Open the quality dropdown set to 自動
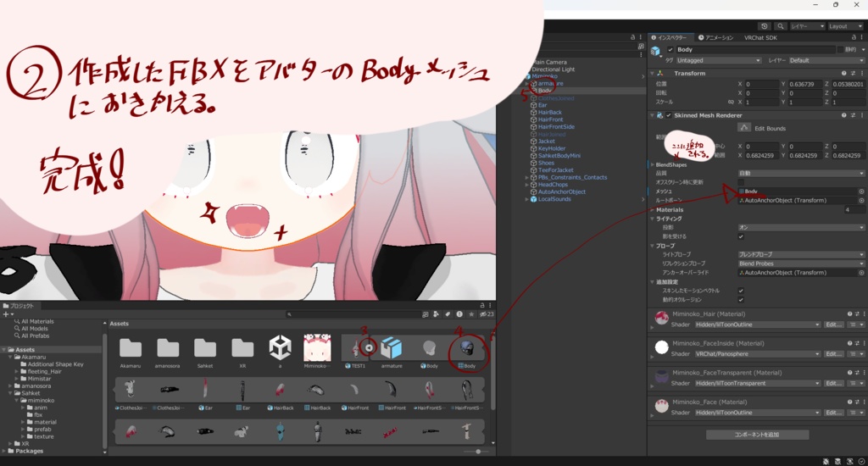Image resolution: width=868 pixels, height=466 pixels. coord(801,173)
